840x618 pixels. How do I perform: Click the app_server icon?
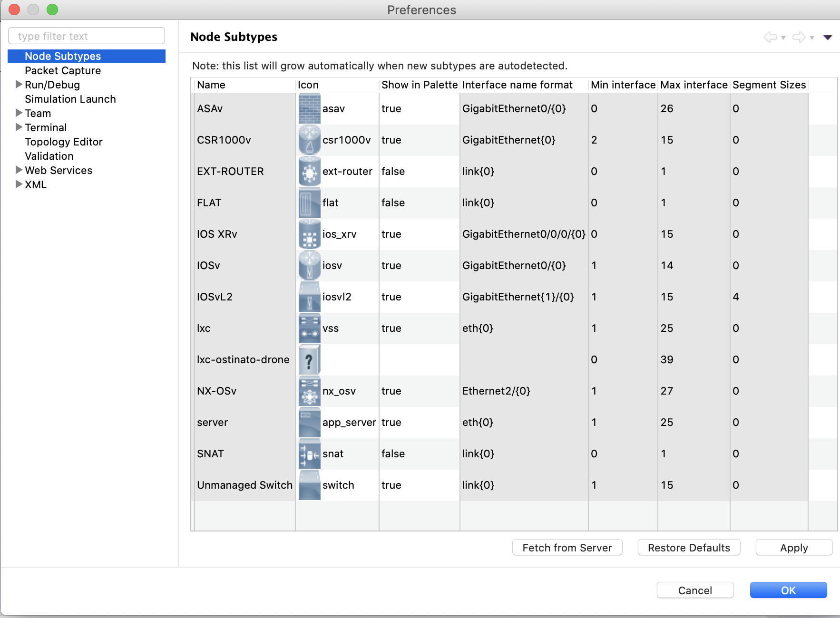tap(309, 423)
